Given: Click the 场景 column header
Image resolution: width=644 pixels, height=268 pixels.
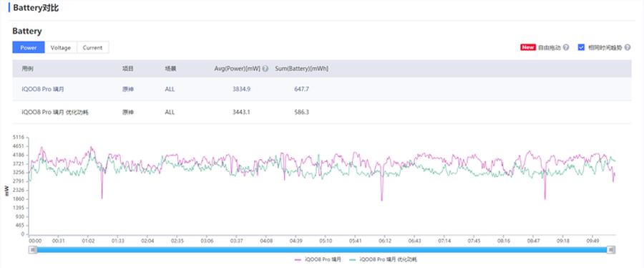Looking at the screenshot, I should [170, 69].
